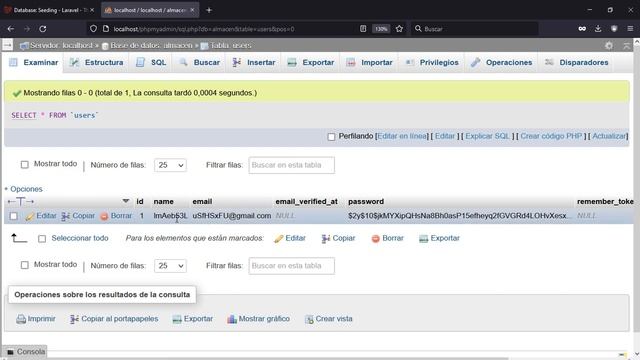Screen dimensions: 640x360
Task: Switch to the Insertar tab
Action: (x=253, y=62)
